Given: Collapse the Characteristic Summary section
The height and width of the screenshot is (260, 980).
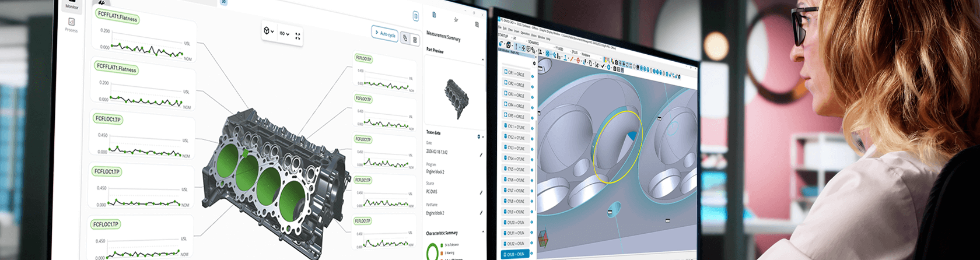Looking at the screenshot, I should click(x=483, y=232).
